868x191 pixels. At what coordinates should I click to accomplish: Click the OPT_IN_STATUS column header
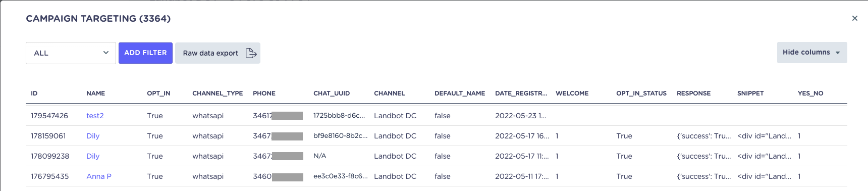point(641,93)
